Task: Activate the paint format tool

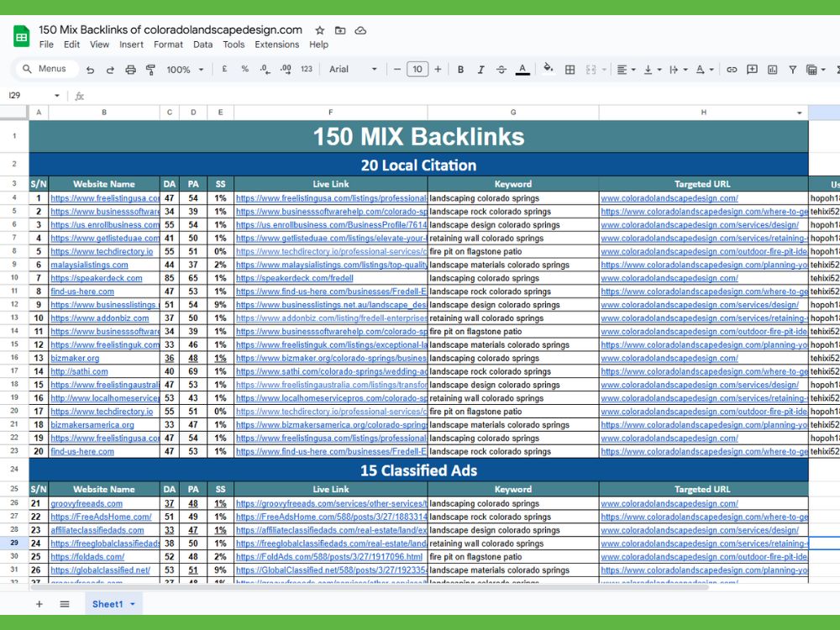Action: [x=151, y=70]
